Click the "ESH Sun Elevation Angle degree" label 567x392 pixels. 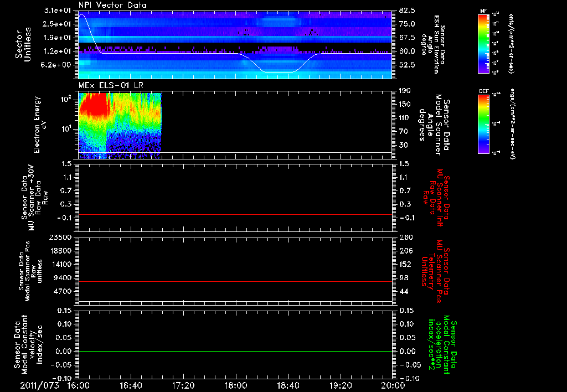pyautogui.click(x=433, y=44)
